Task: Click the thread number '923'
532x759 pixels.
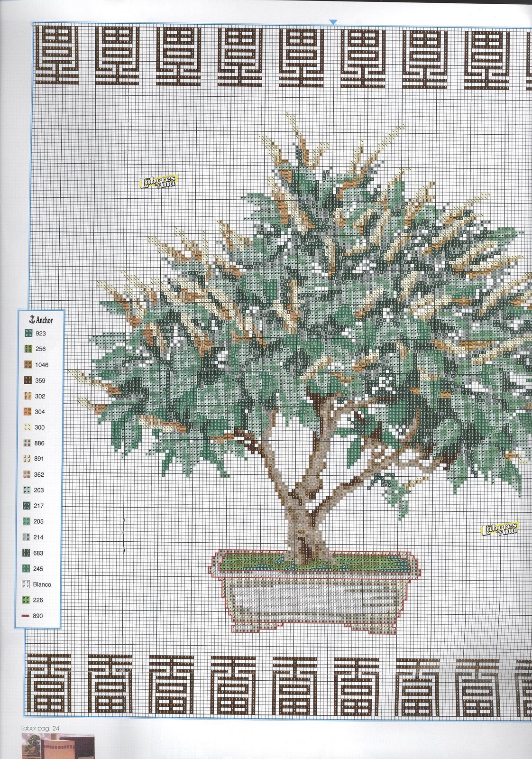Action: click(41, 333)
